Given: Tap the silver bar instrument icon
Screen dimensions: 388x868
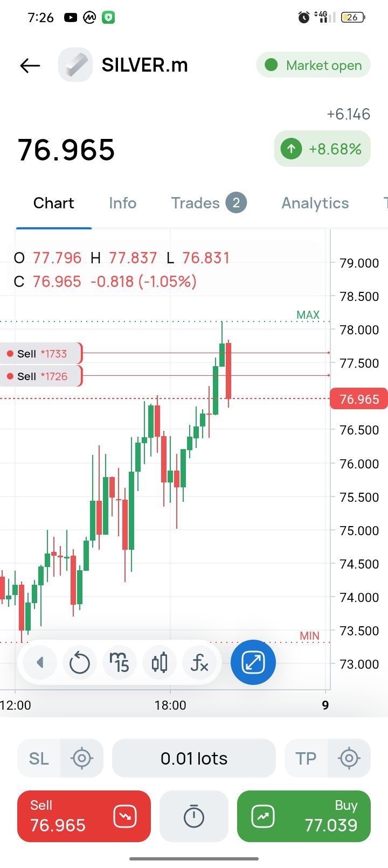Looking at the screenshot, I should point(75,65).
